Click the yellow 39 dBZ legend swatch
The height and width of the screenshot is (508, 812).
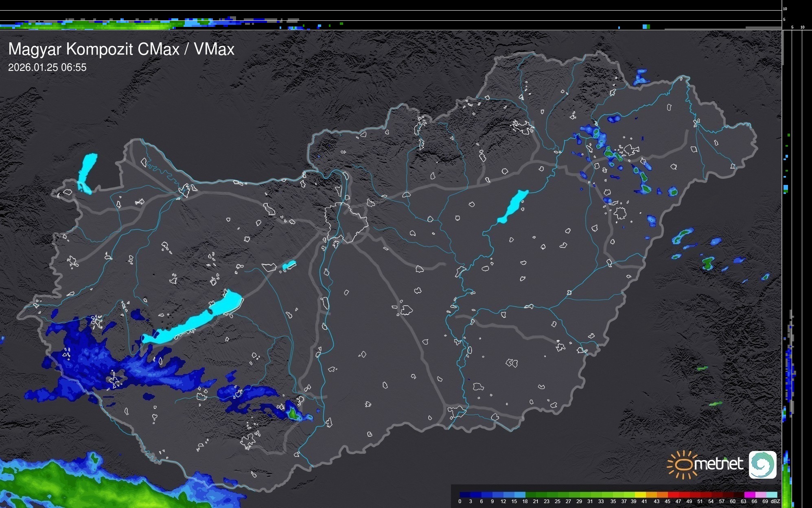640,495
